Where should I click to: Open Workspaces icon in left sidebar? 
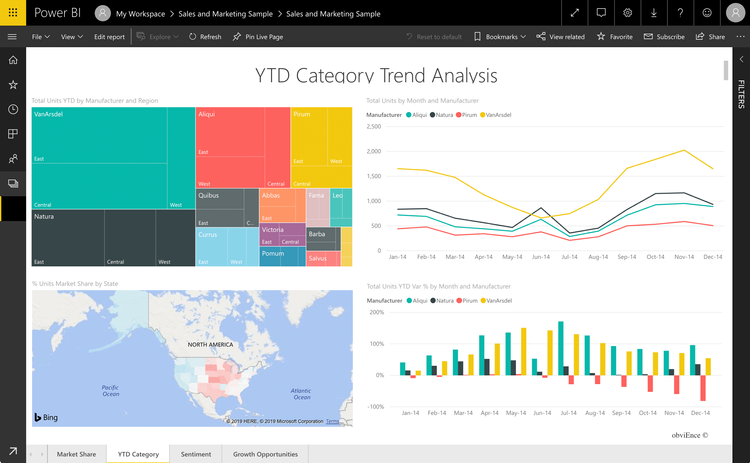pos(13,183)
